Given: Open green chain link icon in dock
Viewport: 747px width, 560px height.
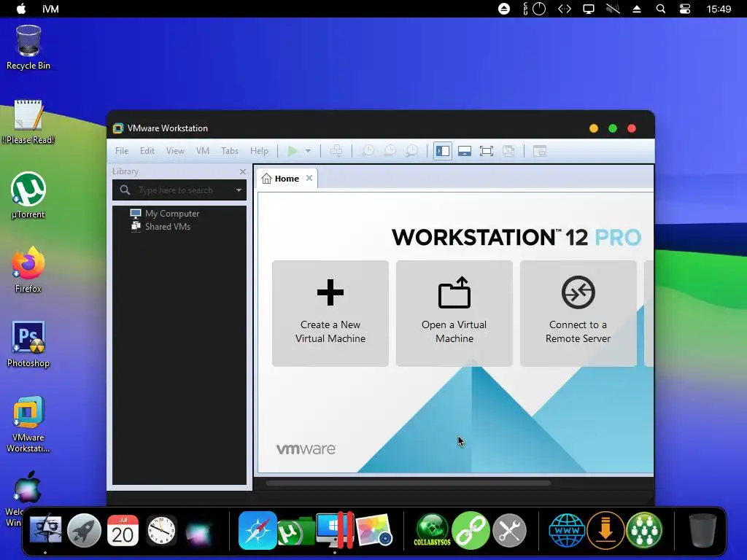Looking at the screenshot, I should pos(471,530).
